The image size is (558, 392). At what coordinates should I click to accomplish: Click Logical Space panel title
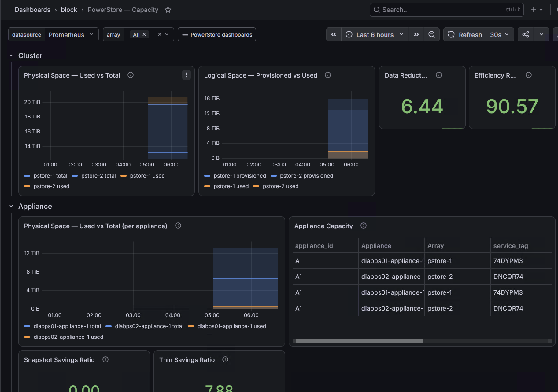261,75
